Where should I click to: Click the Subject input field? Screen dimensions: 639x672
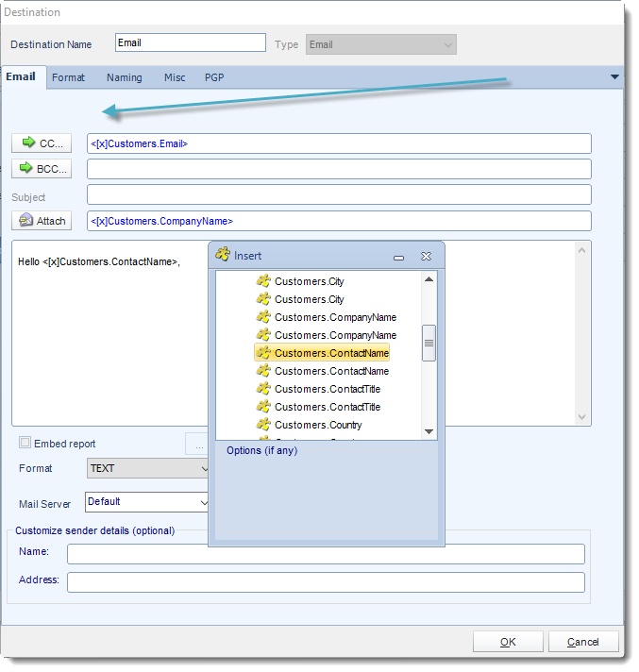[x=339, y=194]
